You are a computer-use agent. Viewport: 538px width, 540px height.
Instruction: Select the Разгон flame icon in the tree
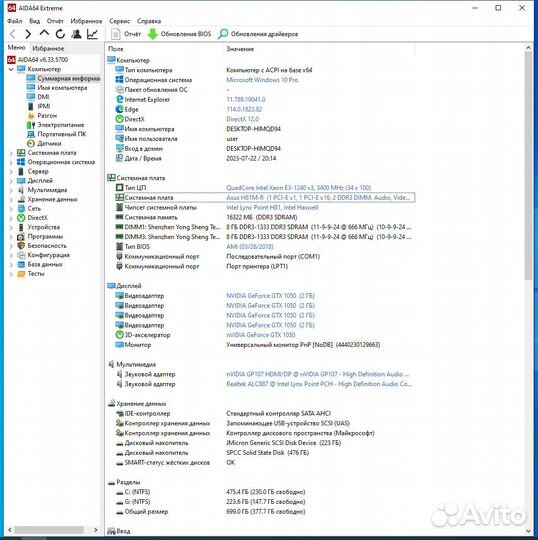pos(31,115)
